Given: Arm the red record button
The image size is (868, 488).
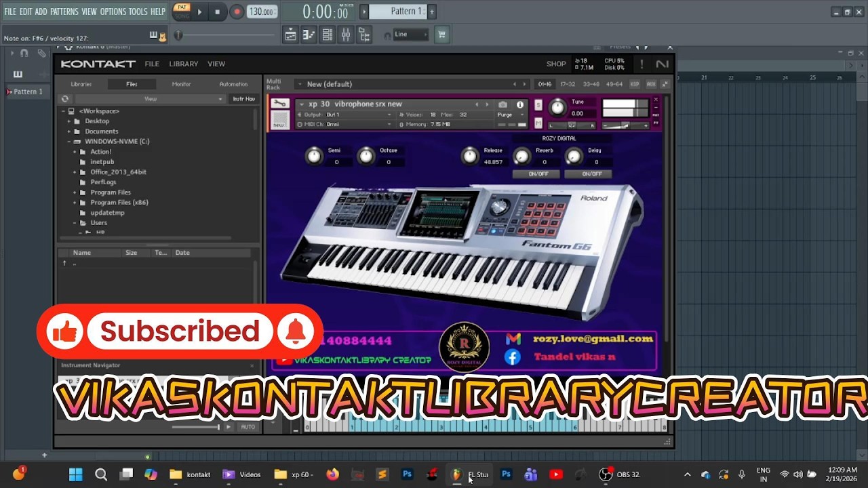Looking at the screenshot, I should point(237,12).
